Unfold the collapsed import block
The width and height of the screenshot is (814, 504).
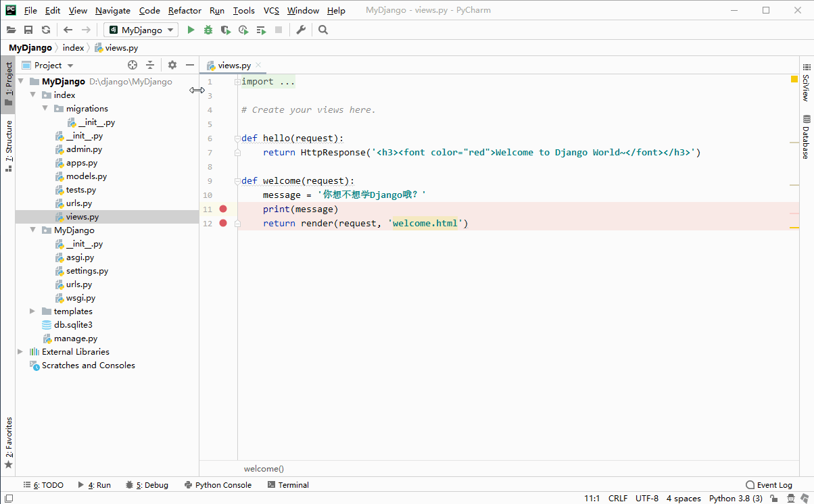(237, 82)
